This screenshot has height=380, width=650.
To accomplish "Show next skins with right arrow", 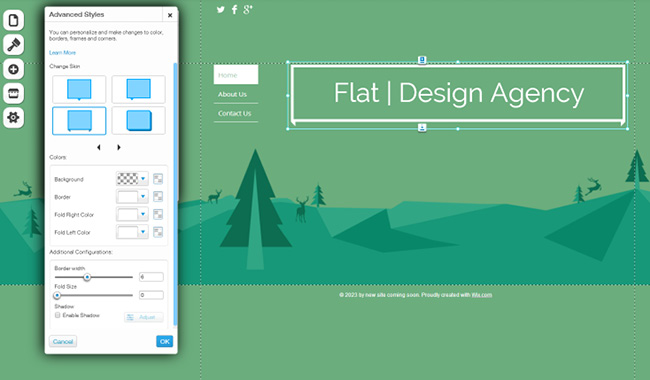I will tap(119, 147).
